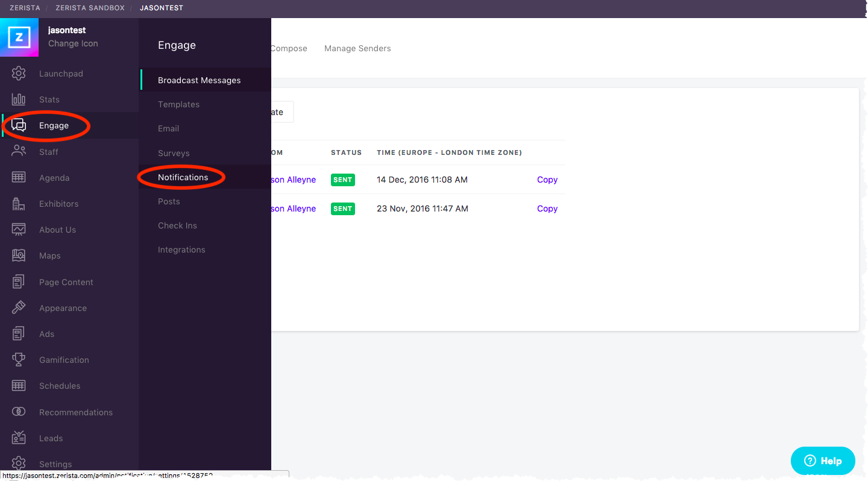This screenshot has height=481, width=868.
Task: Click the Engage chat bubbles icon
Action: pyautogui.click(x=19, y=125)
